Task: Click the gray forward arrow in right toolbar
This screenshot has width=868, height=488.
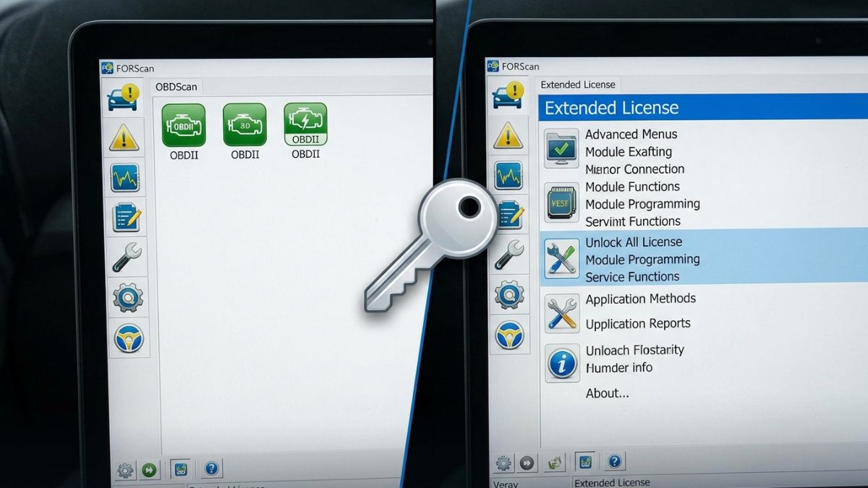Action: pos(527,462)
